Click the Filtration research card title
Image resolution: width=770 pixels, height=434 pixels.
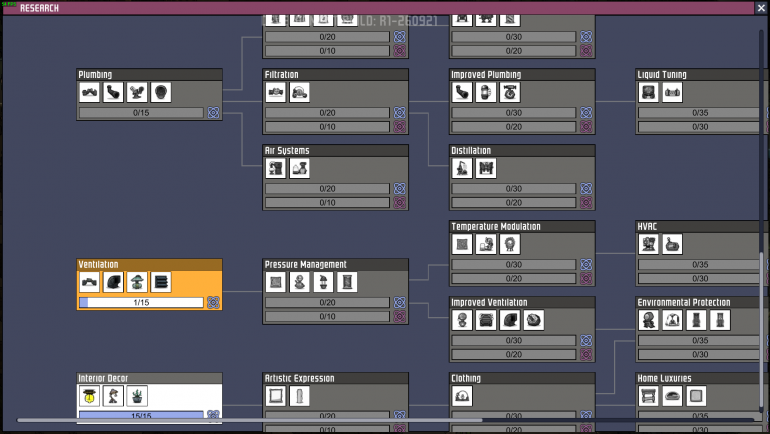click(x=281, y=75)
